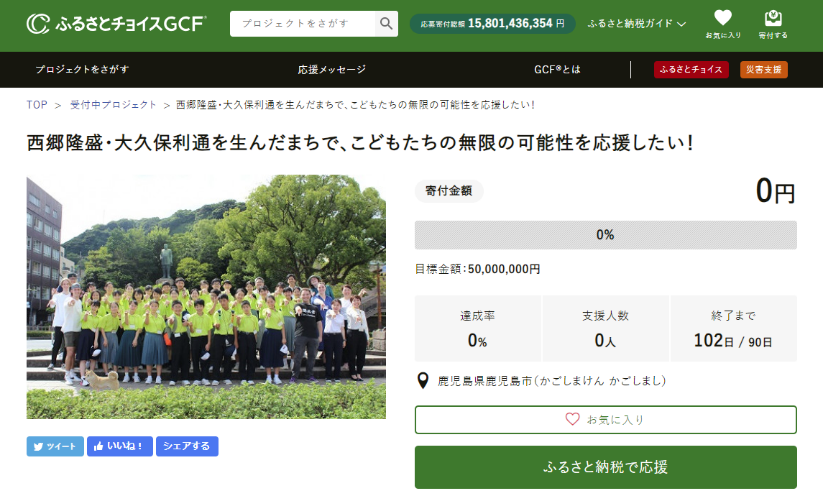Click the Facebook いいね! thumbs-up button

pos(120,446)
